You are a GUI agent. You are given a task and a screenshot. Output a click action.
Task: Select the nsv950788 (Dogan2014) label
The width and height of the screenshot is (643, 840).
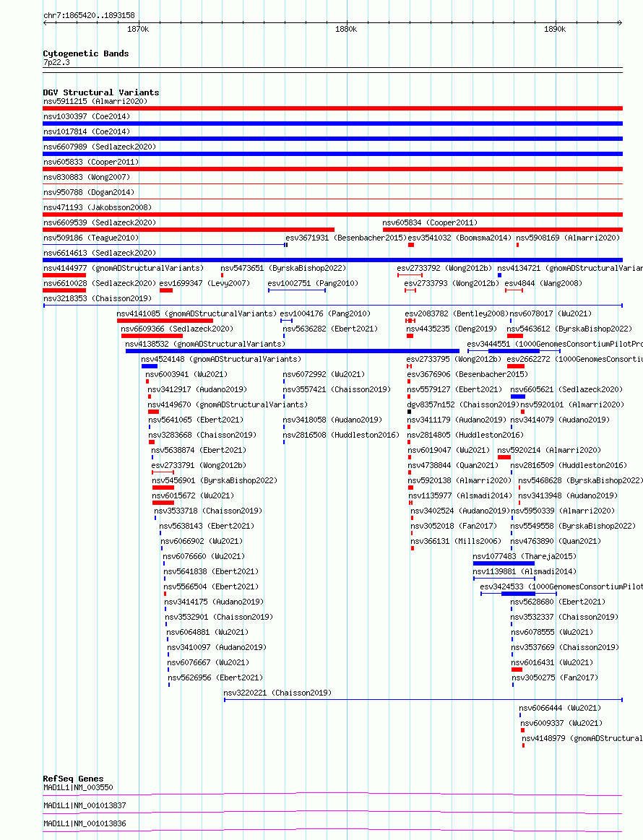(89, 192)
